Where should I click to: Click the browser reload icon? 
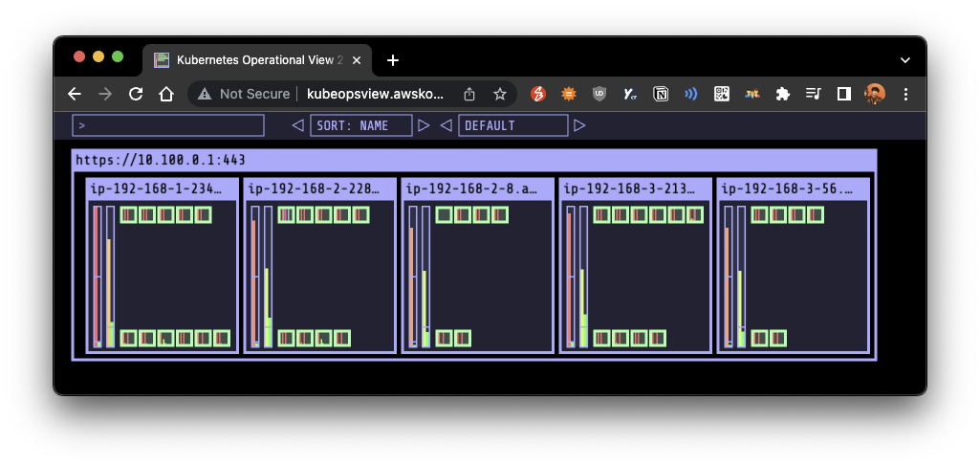(x=136, y=94)
